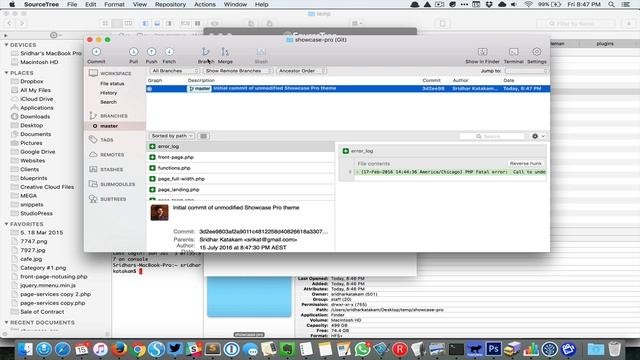The image size is (640, 360).
Task: Open Twitter from the Dock
Action: (175, 349)
